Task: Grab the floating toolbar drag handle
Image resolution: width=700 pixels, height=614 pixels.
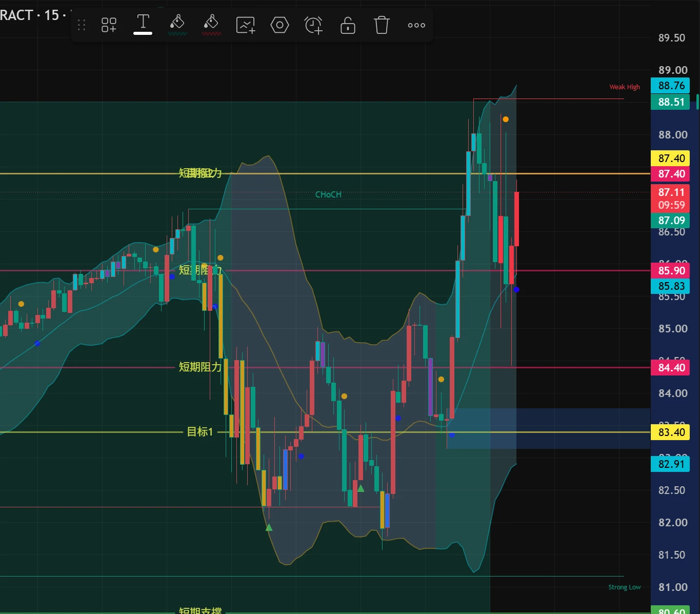Action: pyautogui.click(x=82, y=25)
